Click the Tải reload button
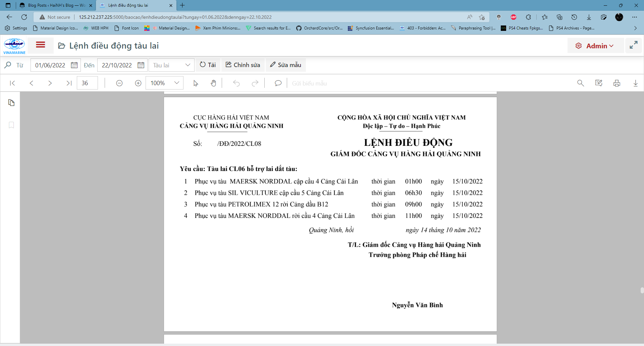Viewport: 644px width, 346px height. coord(208,65)
